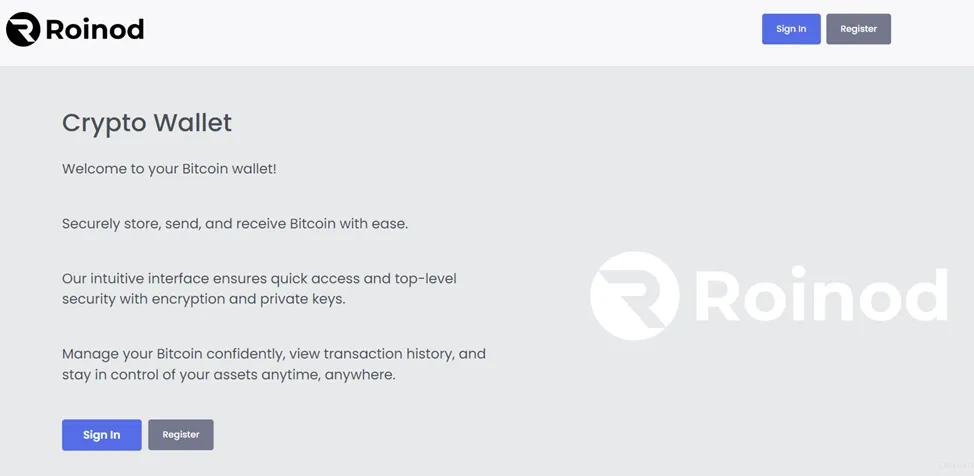
Task: Click the word "top-level" in the security sentence
Action: pyautogui.click(x=426, y=279)
